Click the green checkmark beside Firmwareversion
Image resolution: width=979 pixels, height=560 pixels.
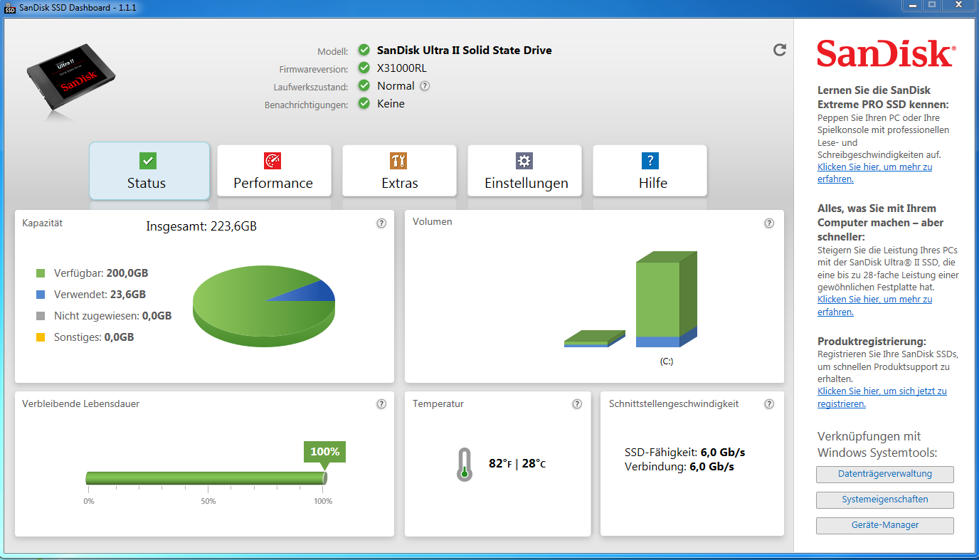point(364,68)
